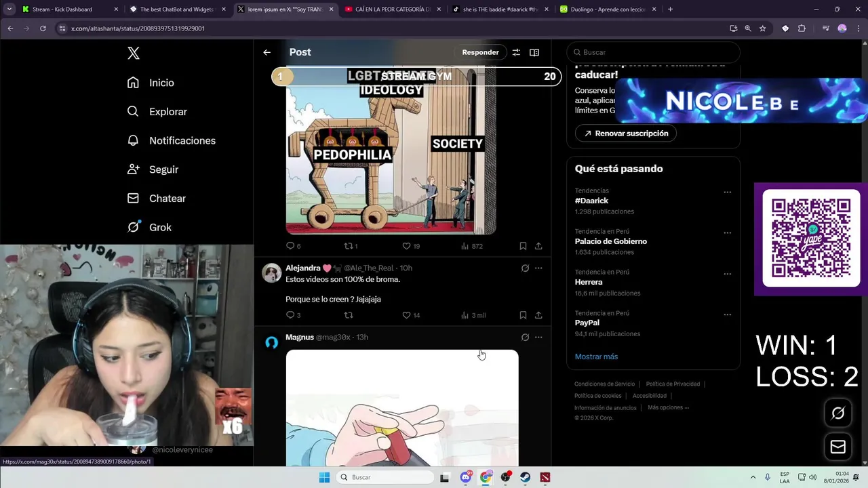The image size is (868, 488).
Task: Click Mostrar más under trends
Action: [x=596, y=357]
